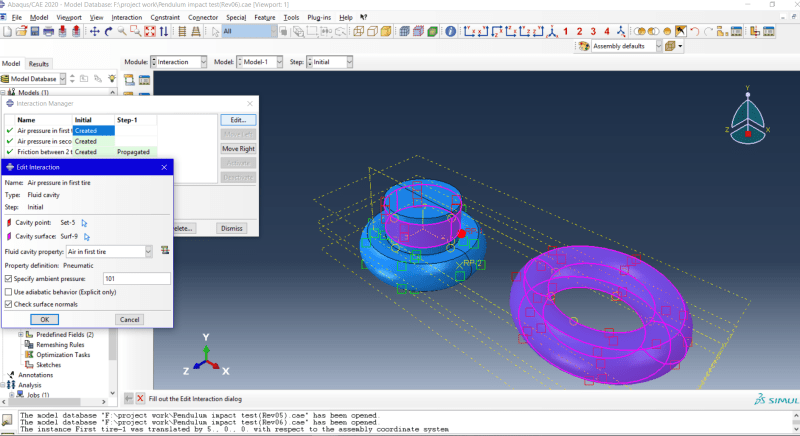Toggle Check surface normals checkbox
The image size is (800, 436).
(x=8, y=304)
